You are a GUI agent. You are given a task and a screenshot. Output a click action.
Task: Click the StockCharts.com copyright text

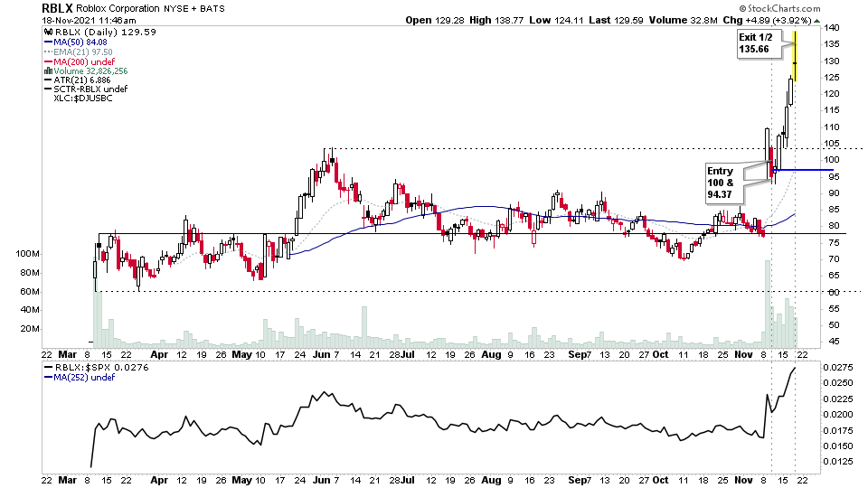pos(780,8)
